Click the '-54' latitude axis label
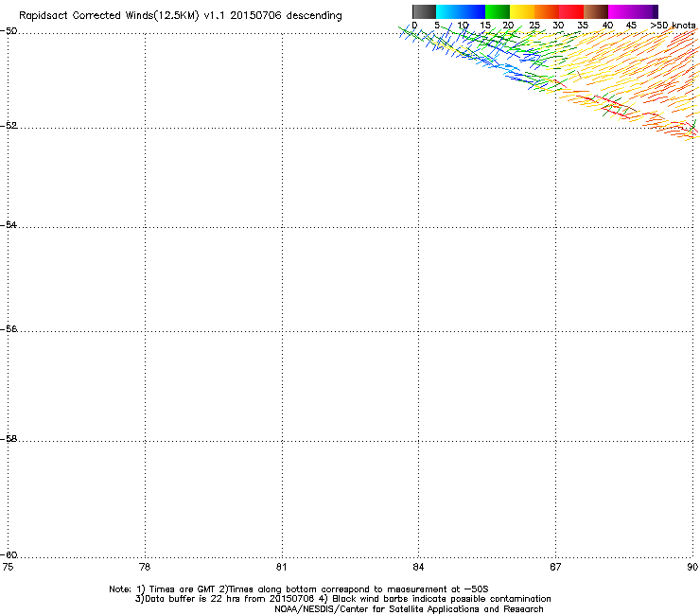 [9, 225]
